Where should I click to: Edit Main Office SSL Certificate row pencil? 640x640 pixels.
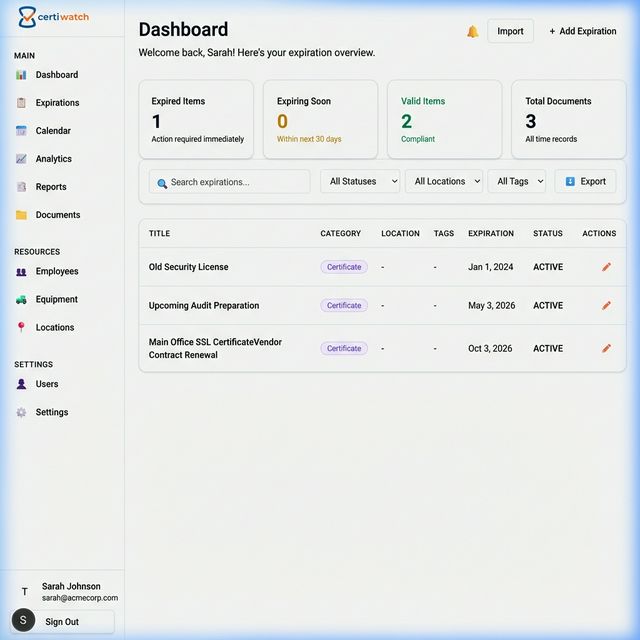606,348
